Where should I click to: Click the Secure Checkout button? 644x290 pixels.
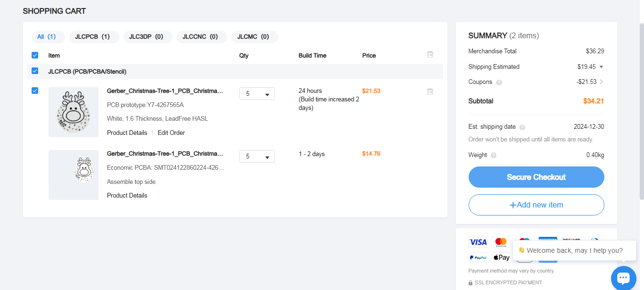pyautogui.click(x=536, y=177)
